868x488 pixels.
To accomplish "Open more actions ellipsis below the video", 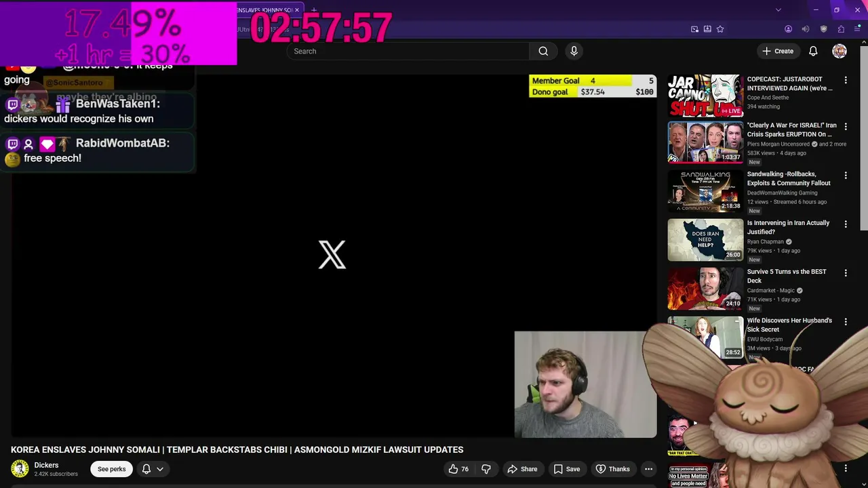I will [x=648, y=469].
